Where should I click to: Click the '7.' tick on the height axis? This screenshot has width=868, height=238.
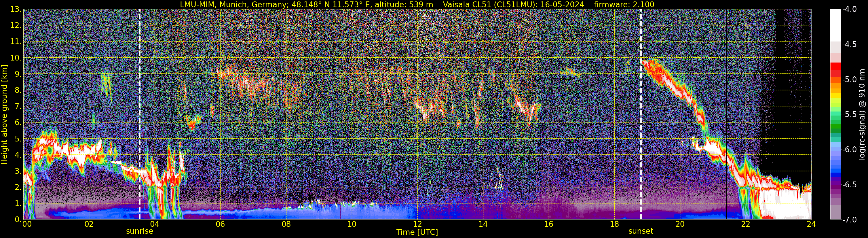18,106
